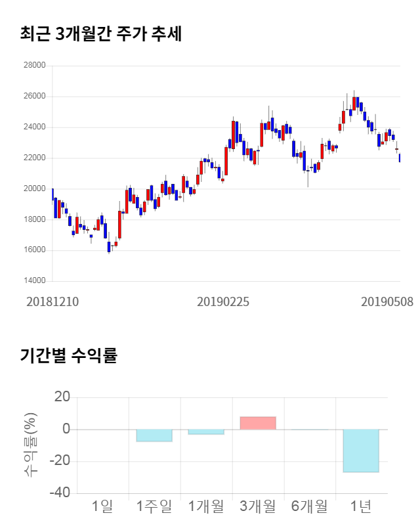Click the 14000 price axis label

click(x=34, y=281)
